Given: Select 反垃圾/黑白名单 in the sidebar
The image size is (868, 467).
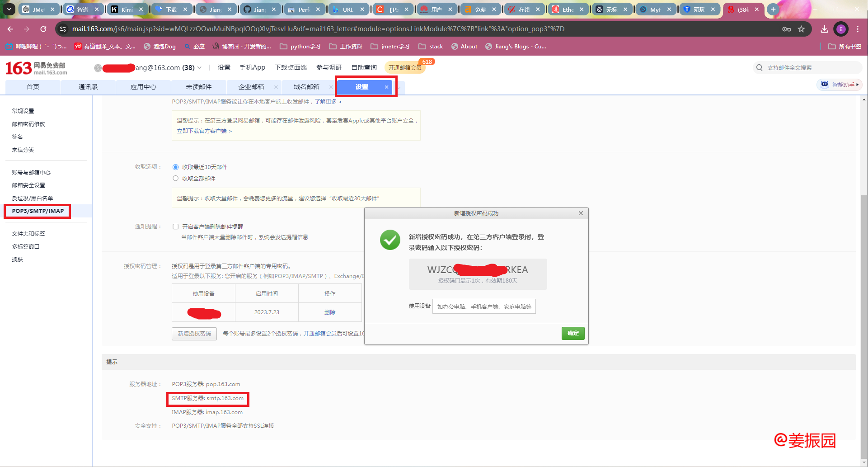Looking at the screenshot, I should [x=33, y=198].
